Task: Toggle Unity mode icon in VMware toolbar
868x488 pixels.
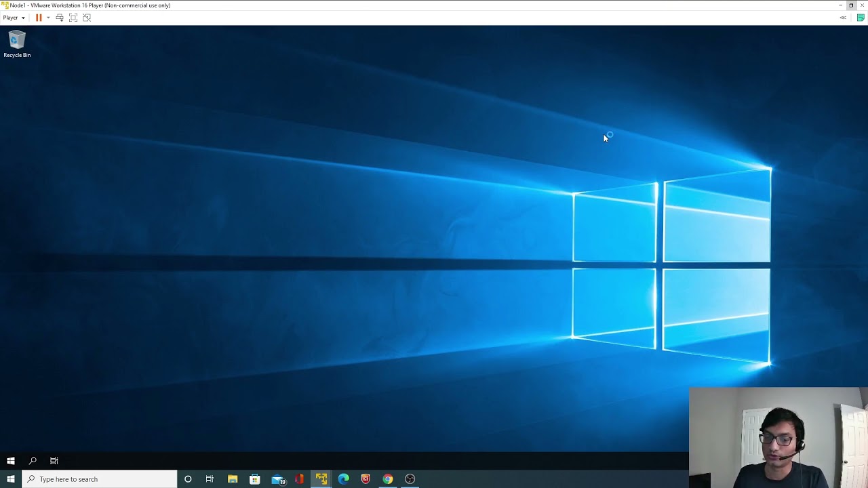Action: pos(87,18)
